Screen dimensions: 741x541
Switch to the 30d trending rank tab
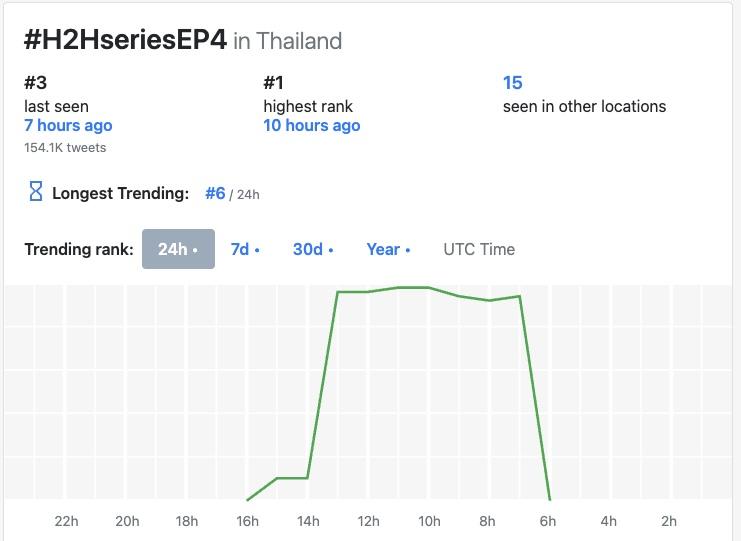click(313, 249)
